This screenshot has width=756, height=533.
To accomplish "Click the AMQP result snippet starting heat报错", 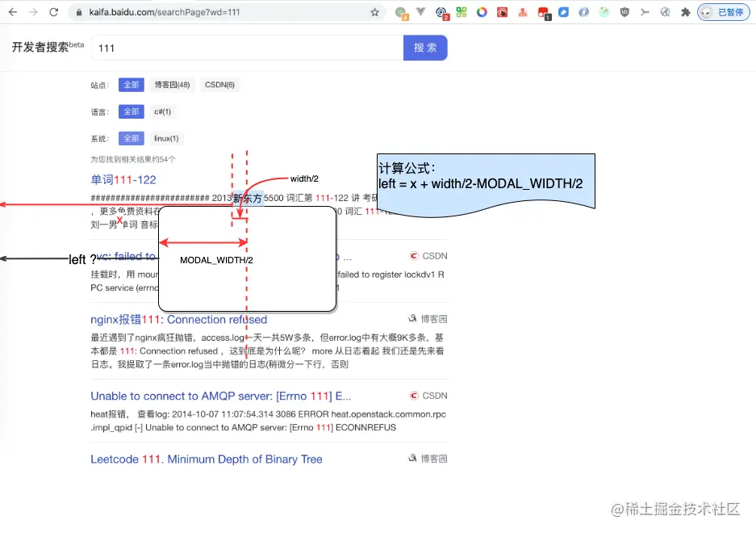I will [268, 421].
